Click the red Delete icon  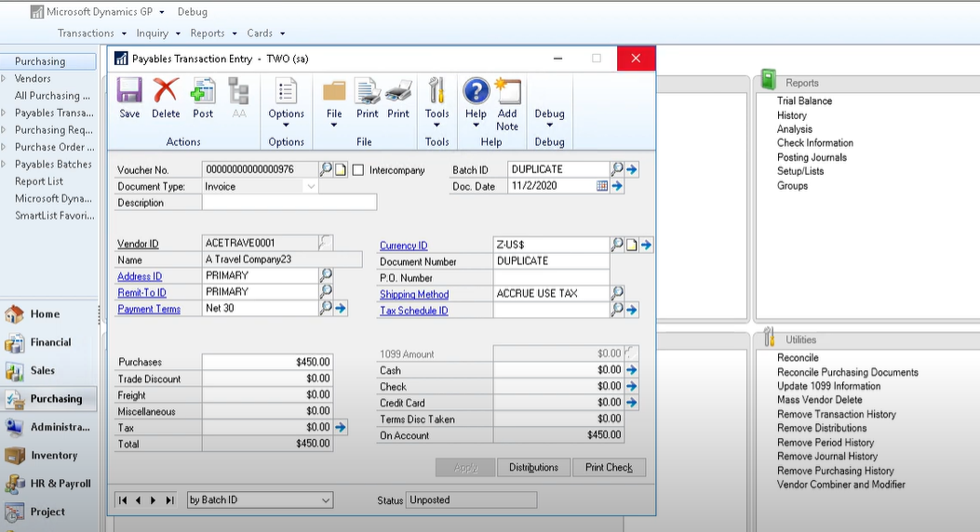pos(166,98)
